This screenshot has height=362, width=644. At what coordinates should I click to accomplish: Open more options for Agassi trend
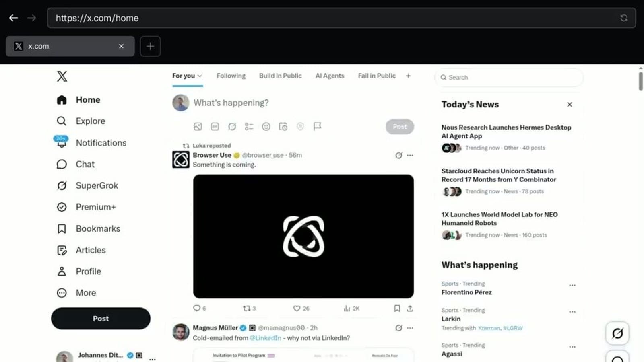572,347
